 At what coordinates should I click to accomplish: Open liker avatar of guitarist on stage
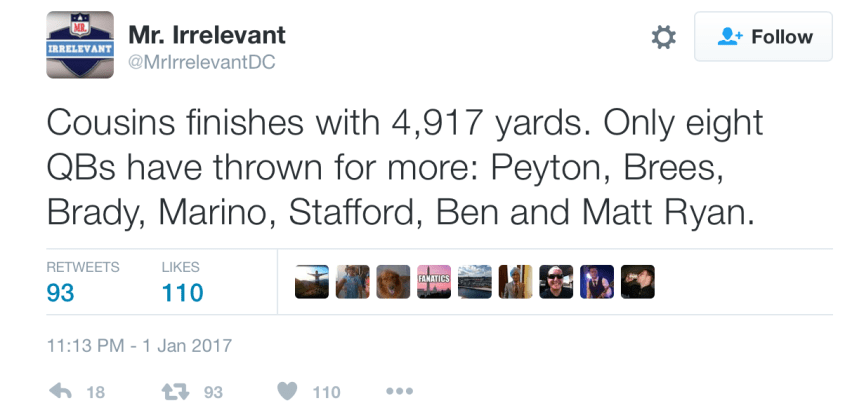click(597, 282)
